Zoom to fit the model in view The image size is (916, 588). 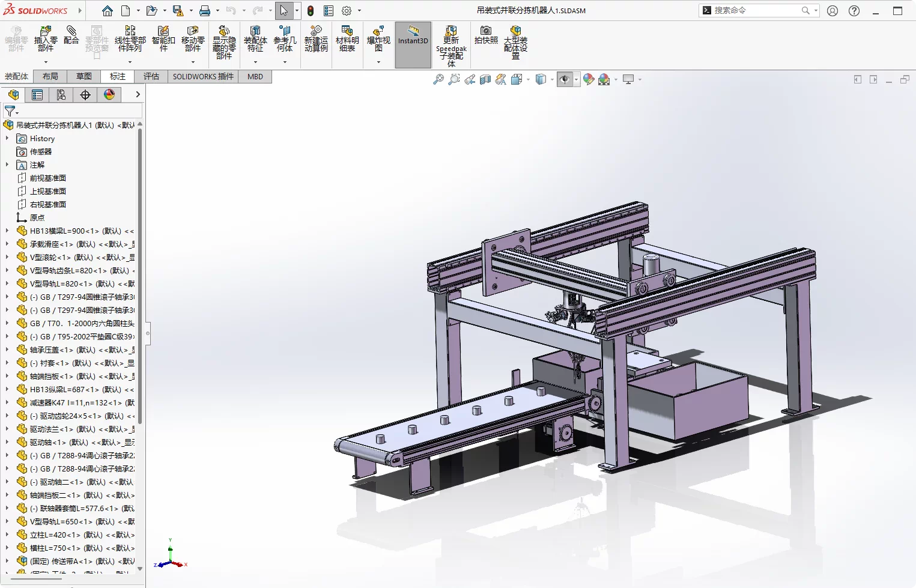438,79
